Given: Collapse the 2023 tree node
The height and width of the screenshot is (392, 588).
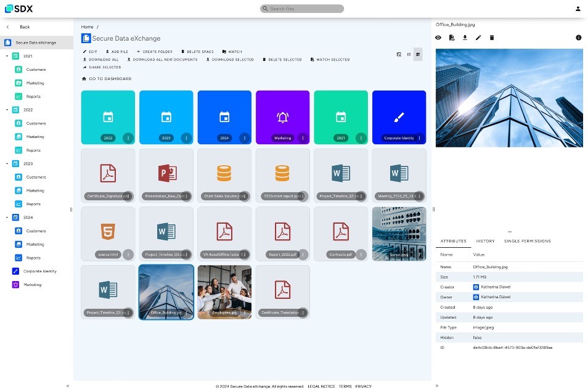Looking at the screenshot, I should 7,163.
